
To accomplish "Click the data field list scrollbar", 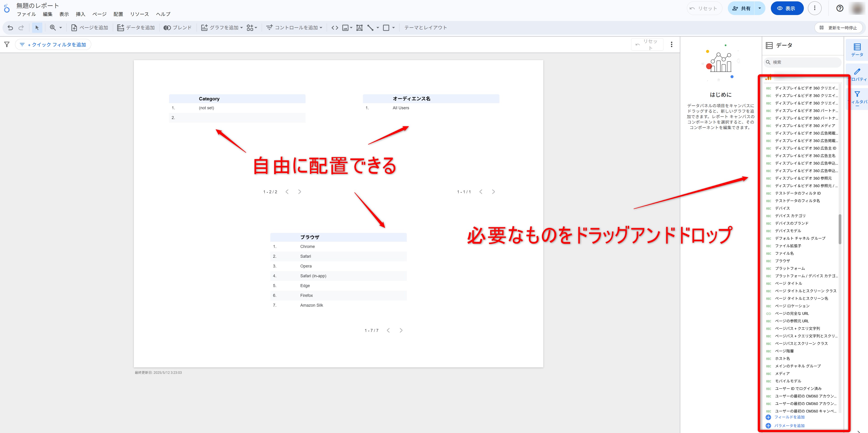I will pyautogui.click(x=840, y=229).
